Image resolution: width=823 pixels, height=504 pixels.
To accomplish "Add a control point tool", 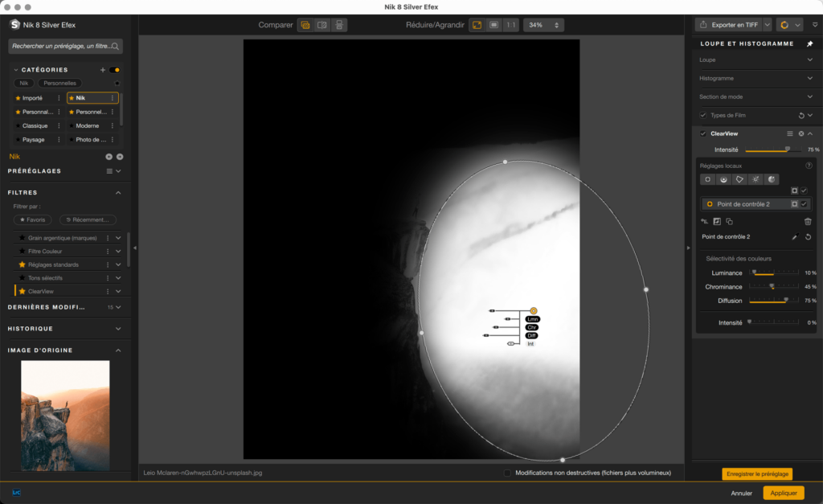I will [x=707, y=179].
